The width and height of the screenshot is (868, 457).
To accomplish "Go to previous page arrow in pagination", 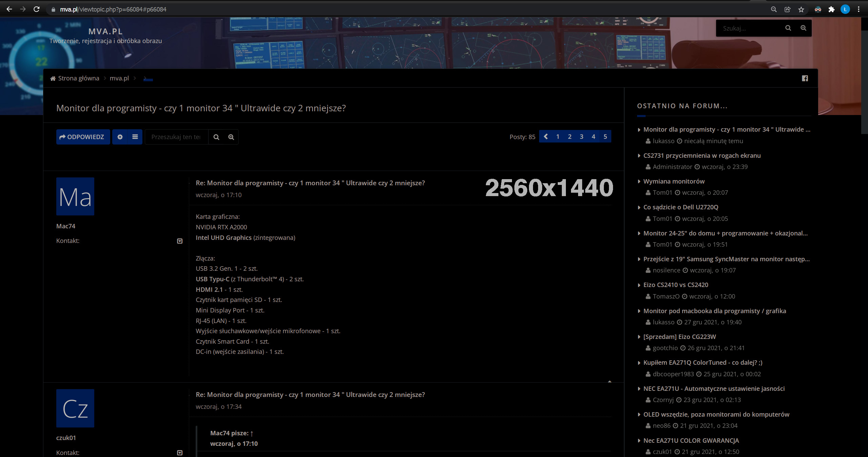I will click(x=546, y=136).
